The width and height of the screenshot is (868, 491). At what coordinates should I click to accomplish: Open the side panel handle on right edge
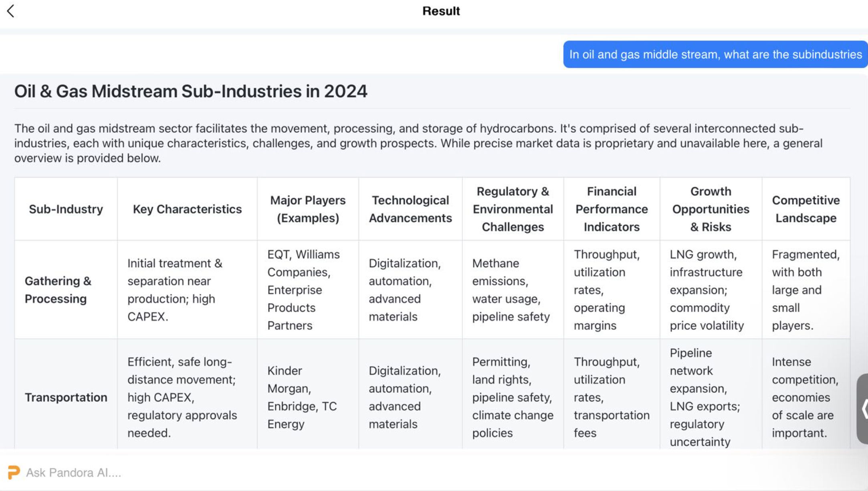(863, 408)
